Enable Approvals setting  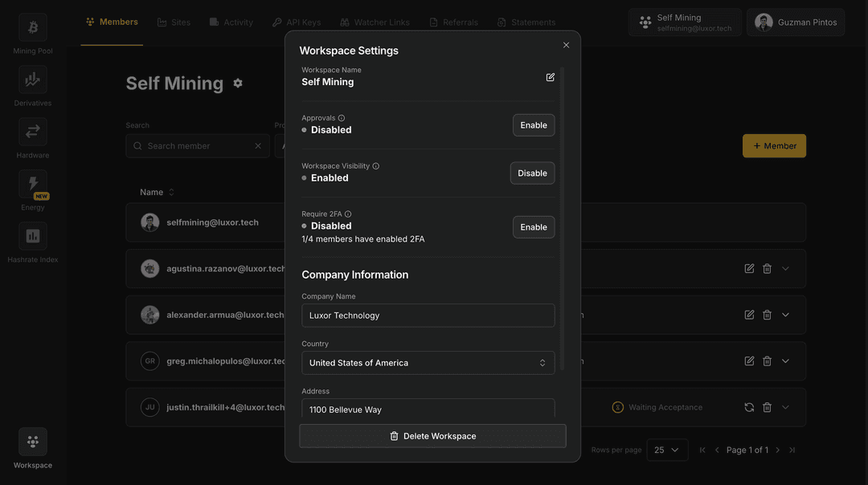click(533, 125)
